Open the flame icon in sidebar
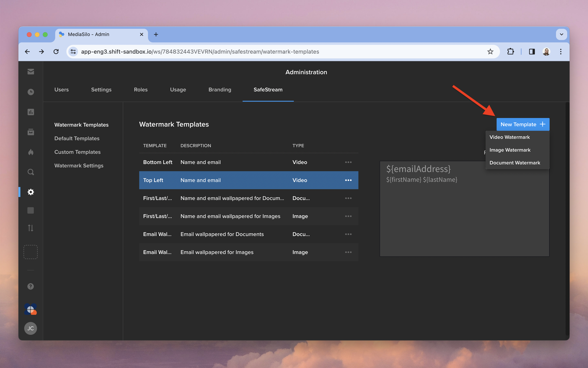This screenshot has width=588, height=368. coord(31,152)
